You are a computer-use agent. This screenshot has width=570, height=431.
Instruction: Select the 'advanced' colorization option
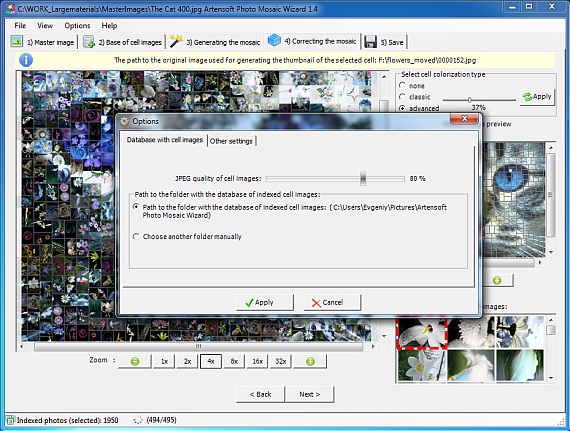(402, 108)
